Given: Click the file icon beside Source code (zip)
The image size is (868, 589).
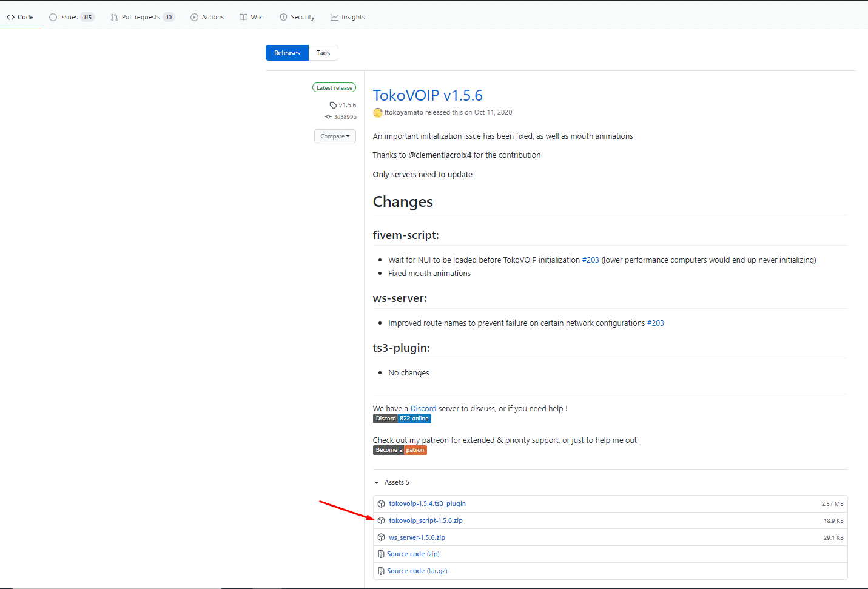Looking at the screenshot, I should [381, 554].
